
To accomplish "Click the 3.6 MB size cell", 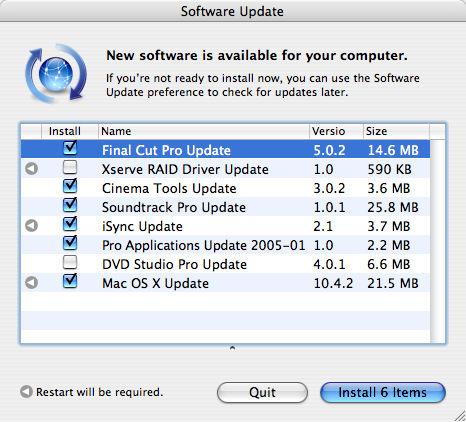I will 389,188.
